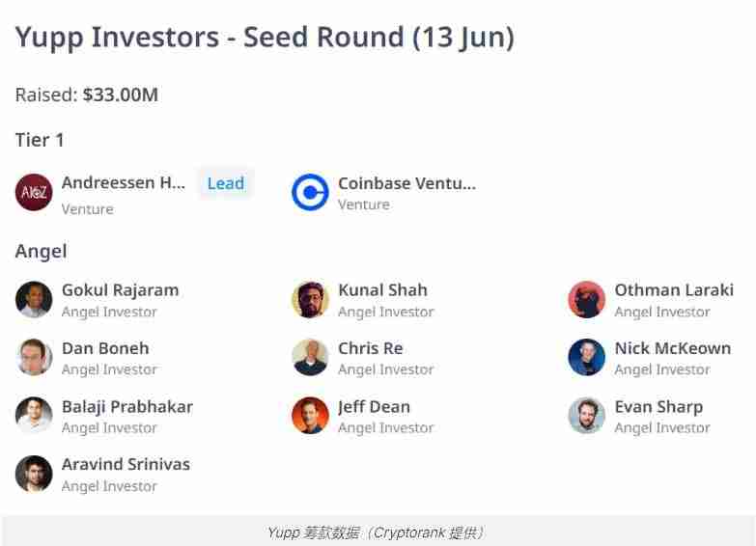Click the Yupp Investors Seed Round heading
The image size is (756, 546).
(x=265, y=38)
